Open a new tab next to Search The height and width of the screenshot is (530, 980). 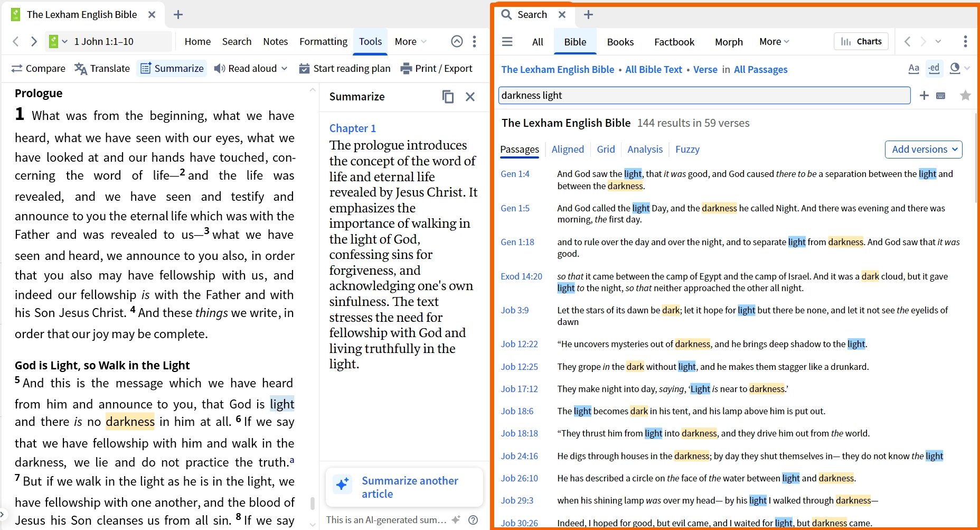(588, 15)
